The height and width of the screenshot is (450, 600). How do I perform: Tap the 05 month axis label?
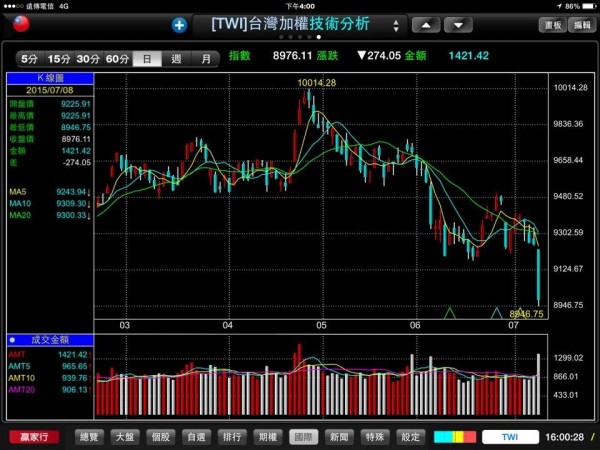click(x=321, y=326)
